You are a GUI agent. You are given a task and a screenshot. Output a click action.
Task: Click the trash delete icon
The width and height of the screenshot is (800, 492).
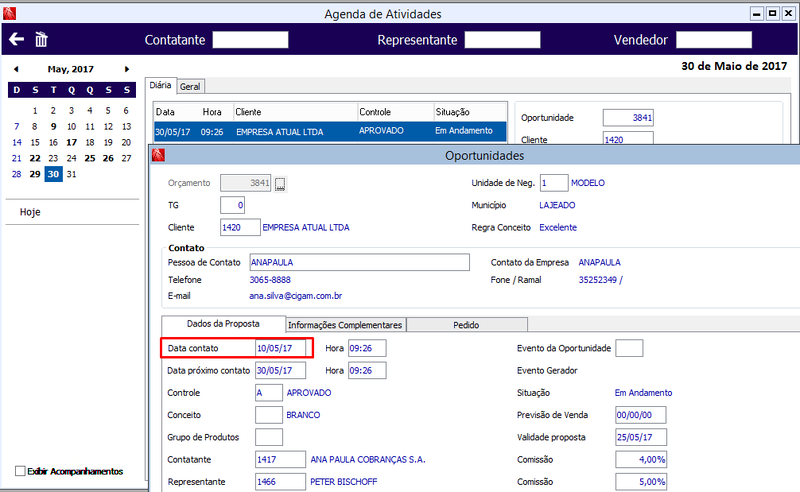[x=41, y=39]
